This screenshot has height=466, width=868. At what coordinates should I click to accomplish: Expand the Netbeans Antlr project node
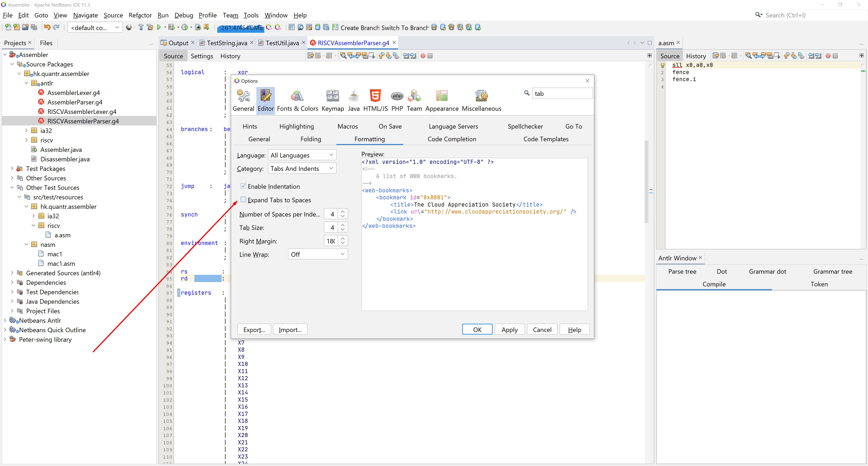tap(5, 320)
